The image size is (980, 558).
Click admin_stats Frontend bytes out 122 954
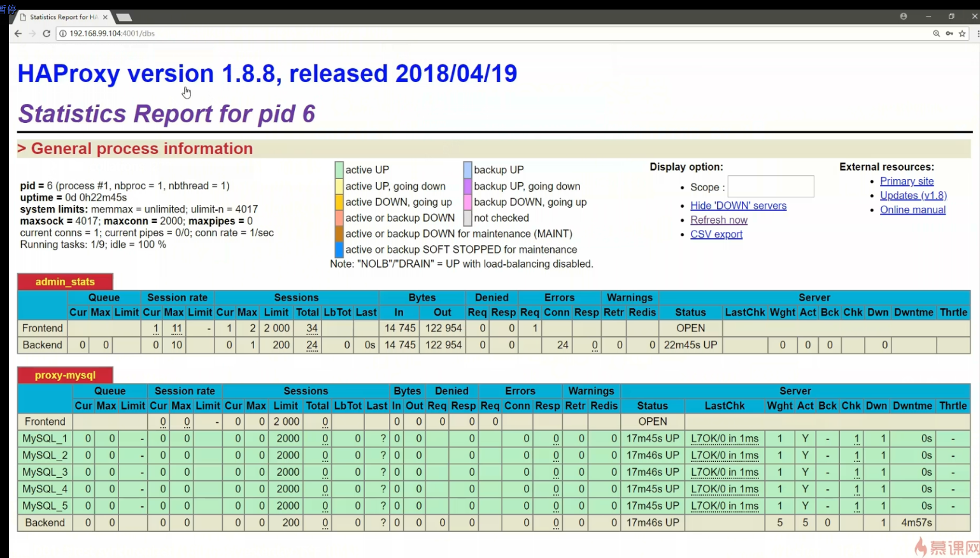(443, 328)
